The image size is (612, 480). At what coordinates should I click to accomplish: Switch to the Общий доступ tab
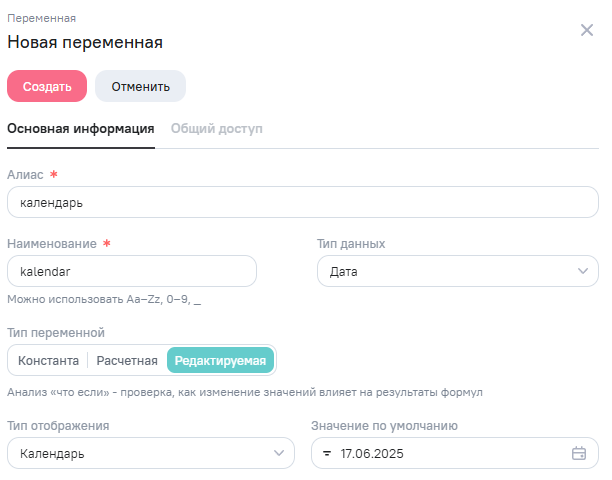click(x=216, y=128)
